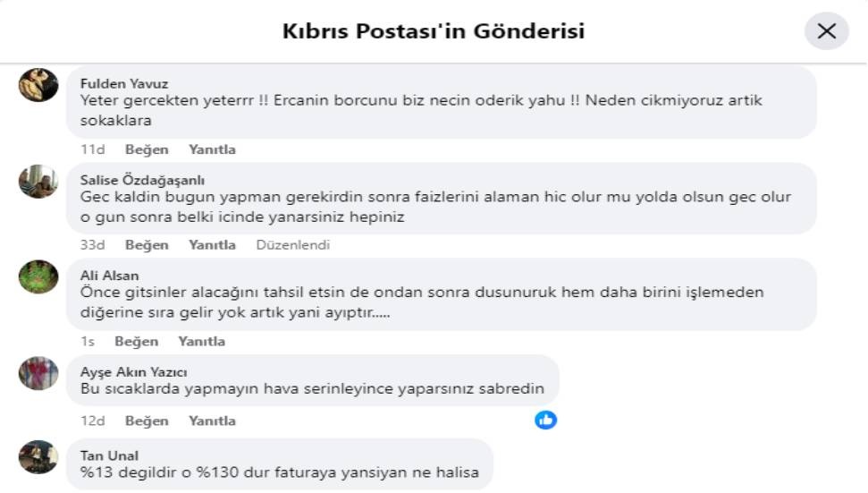Show like reactions on Ayşe's comment
This screenshot has width=868, height=493.
(545, 420)
